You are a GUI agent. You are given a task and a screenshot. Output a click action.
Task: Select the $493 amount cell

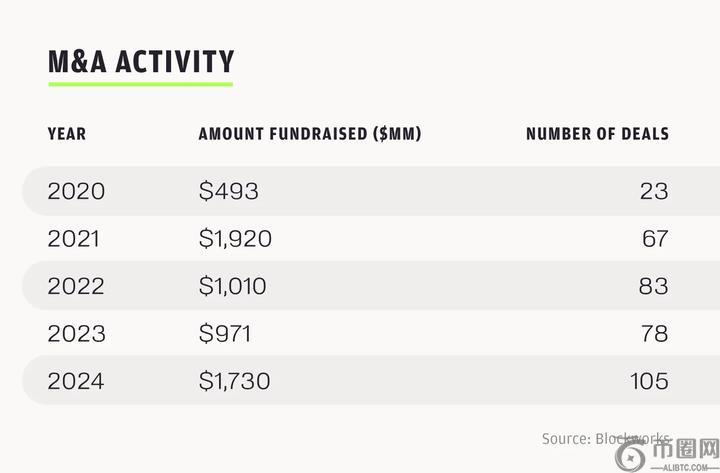[228, 191]
